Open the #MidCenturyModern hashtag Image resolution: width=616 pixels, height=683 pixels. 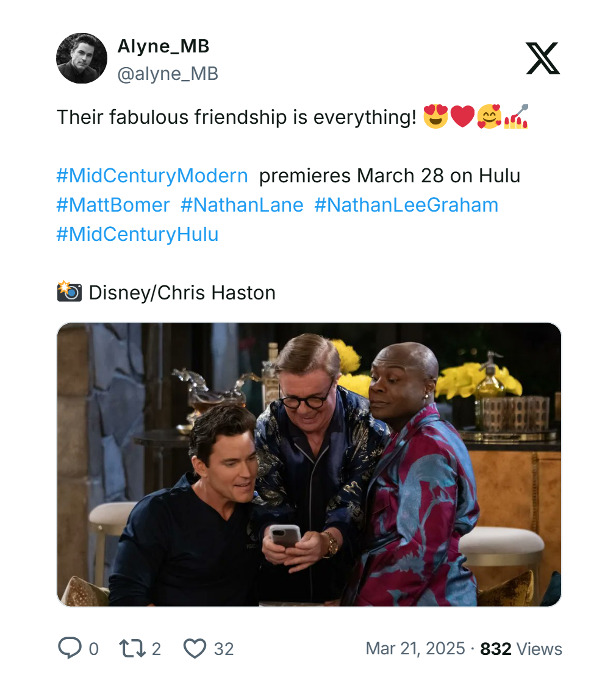pos(152,176)
